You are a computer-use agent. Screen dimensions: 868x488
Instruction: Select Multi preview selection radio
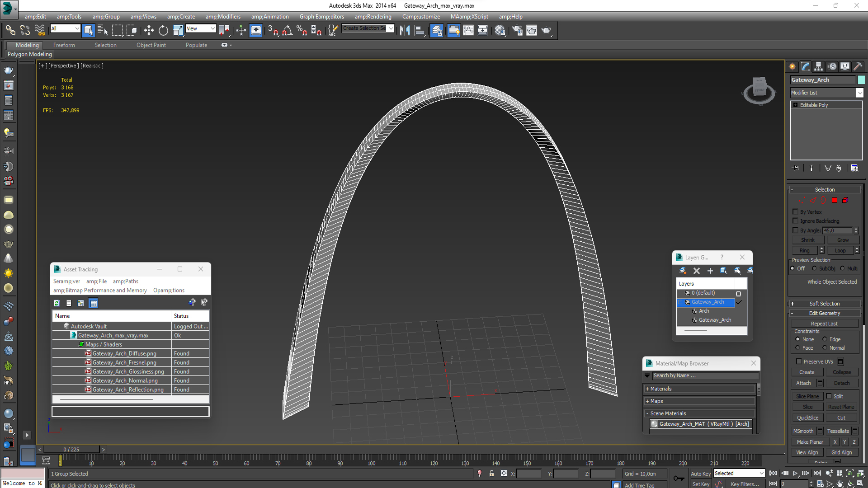(843, 268)
